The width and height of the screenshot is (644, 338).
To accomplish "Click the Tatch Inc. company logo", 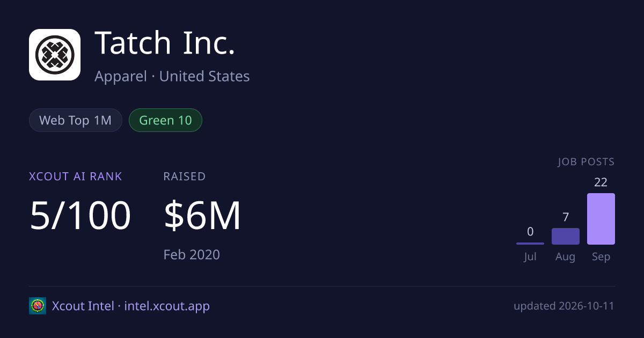I will [x=55, y=55].
